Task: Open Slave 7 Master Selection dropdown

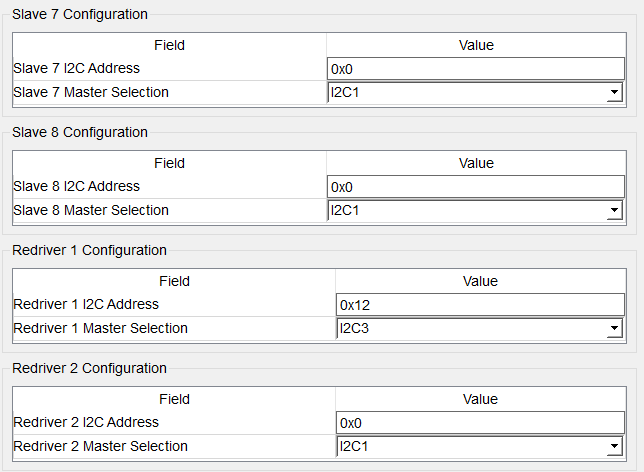Action: pos(613,93)
